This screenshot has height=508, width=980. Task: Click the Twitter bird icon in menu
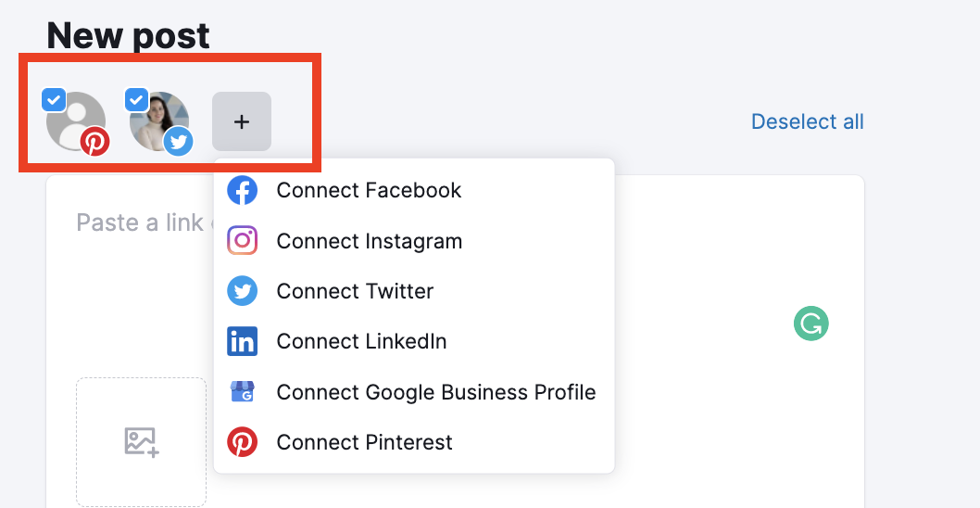(242, 291)
